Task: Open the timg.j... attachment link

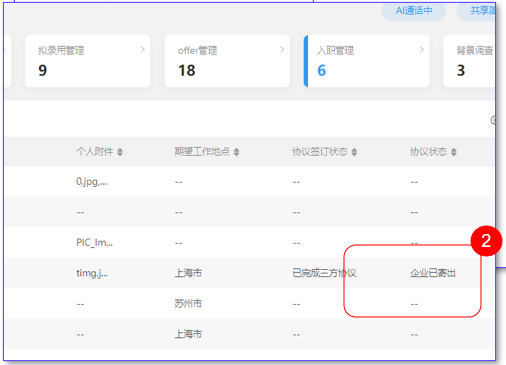Action: (92, 273)
